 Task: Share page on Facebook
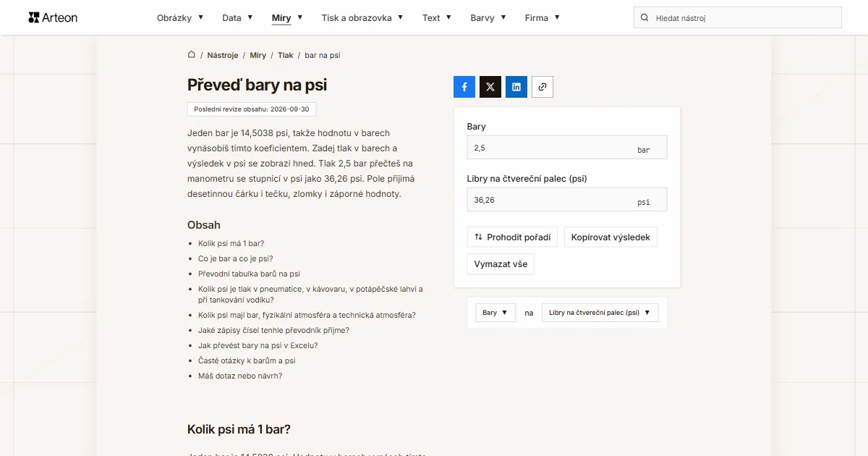pos(464,87)
